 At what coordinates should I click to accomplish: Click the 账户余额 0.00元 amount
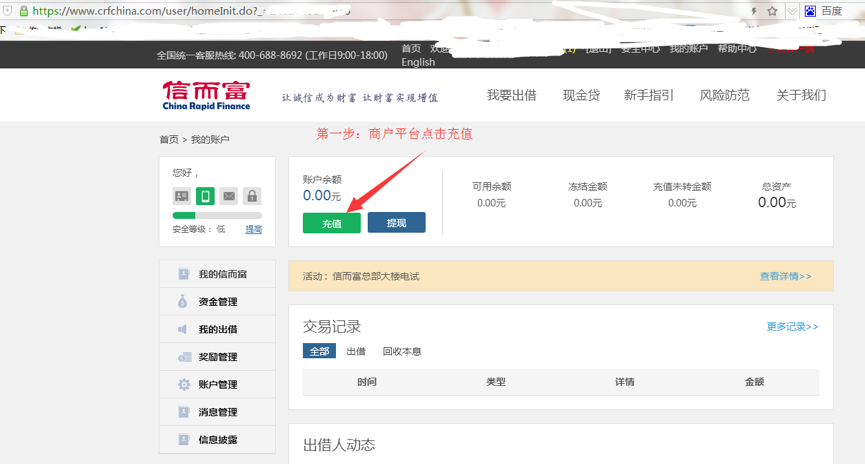322,195
